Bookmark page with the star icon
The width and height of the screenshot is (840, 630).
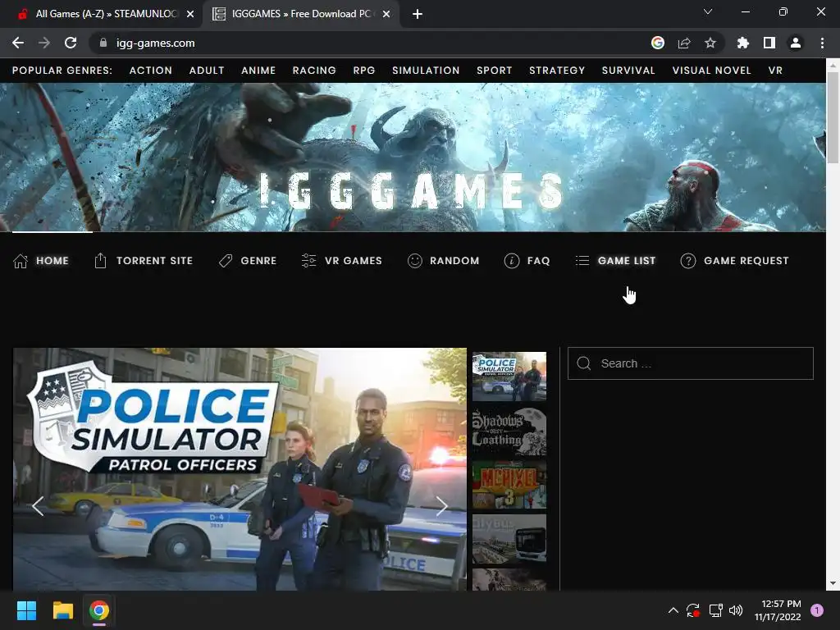pos(710,43)
